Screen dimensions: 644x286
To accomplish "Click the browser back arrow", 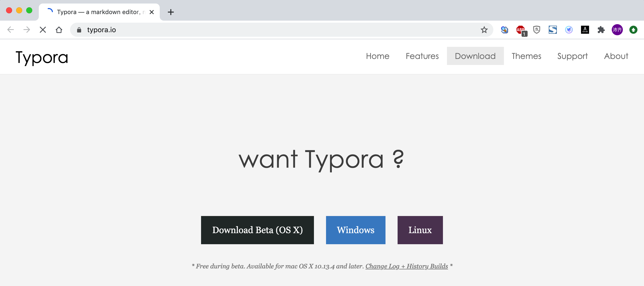I will 11,30.
